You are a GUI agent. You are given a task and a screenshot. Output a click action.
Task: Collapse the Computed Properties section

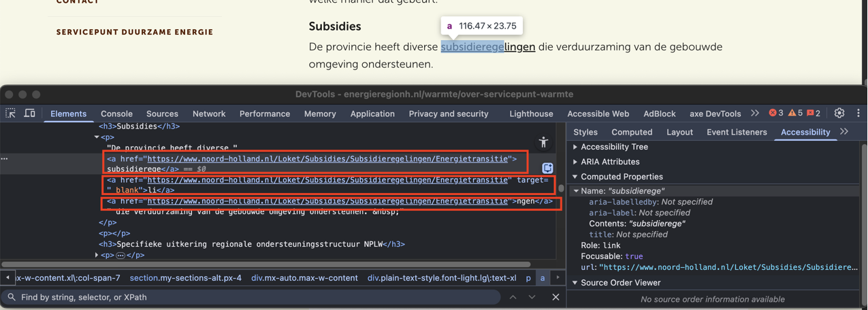tap(575, 177)
